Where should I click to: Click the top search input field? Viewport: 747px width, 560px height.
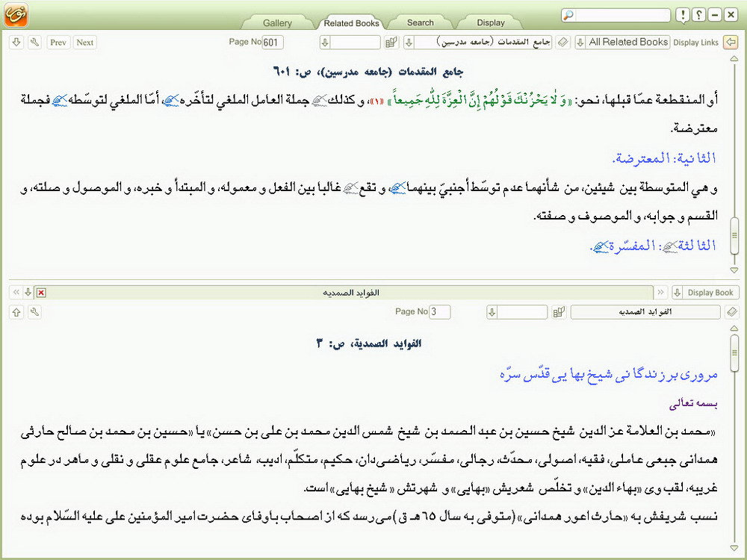[623, 15]
